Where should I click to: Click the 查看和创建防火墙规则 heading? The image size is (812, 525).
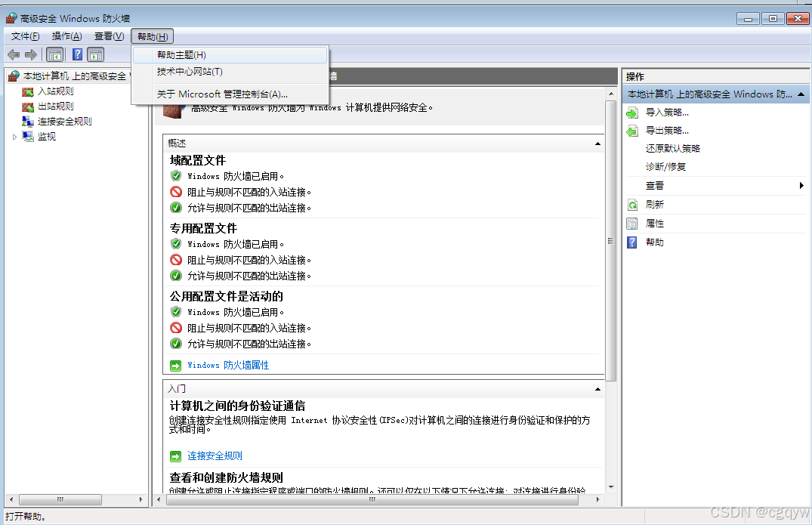pyautogui.click(x=227, y=477)
